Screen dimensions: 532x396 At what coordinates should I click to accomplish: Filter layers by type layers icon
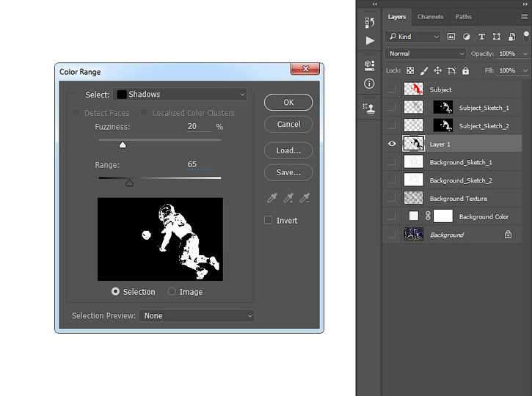(x=481, y=37)
